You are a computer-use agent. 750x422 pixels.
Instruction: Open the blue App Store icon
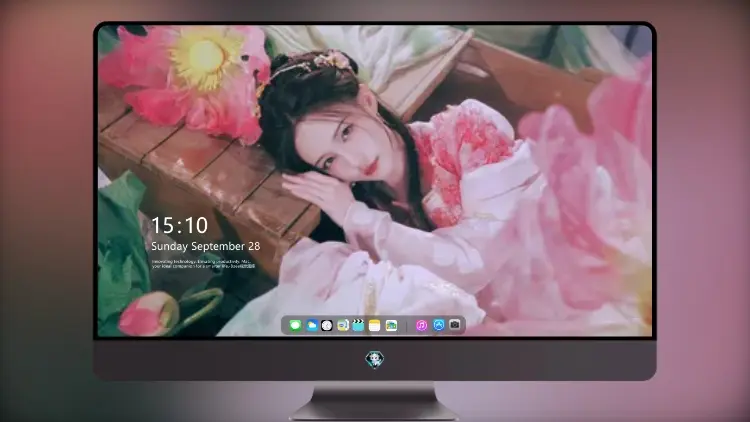439,325
